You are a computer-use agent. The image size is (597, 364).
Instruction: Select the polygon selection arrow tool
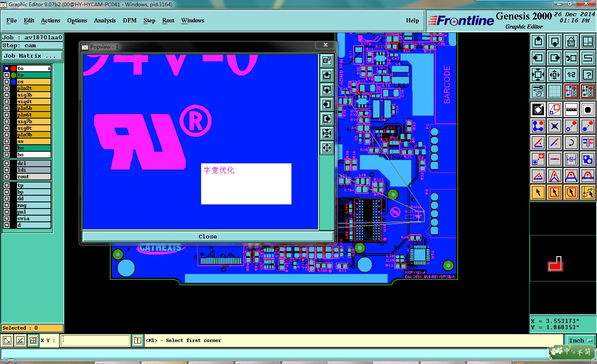571,192
